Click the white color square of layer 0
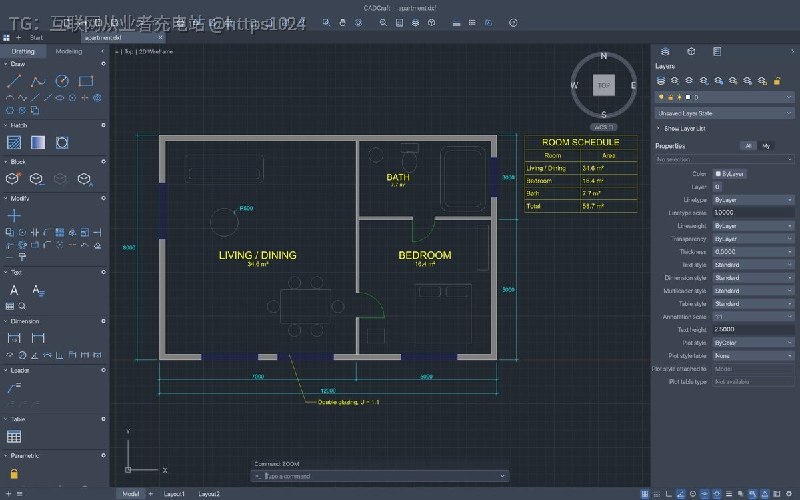 click(688, 97)
